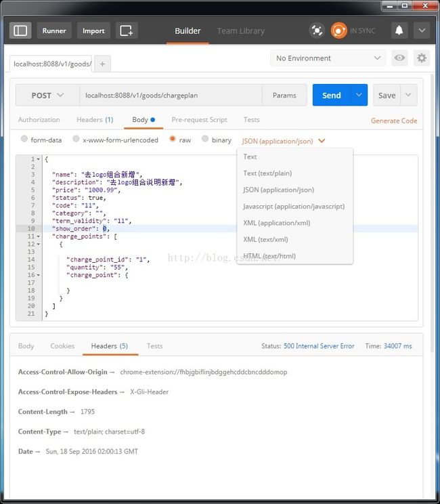Click the 500 Internal Server Error status

tap(319, 346)
